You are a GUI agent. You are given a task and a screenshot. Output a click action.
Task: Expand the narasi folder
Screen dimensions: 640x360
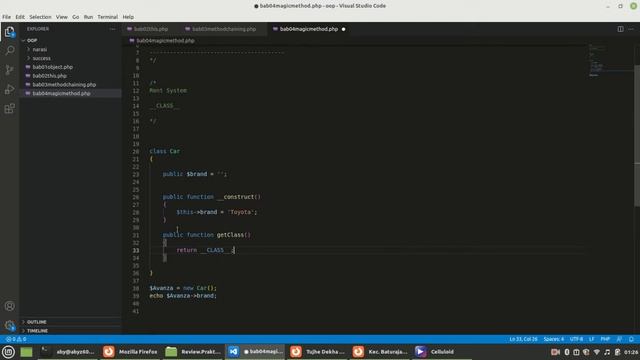tap(40, 49)
